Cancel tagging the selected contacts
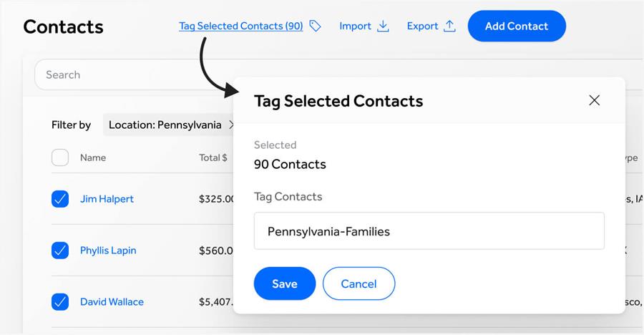This screenshot has height=335, width=644. pyautogui.click(x=359, y=283)
